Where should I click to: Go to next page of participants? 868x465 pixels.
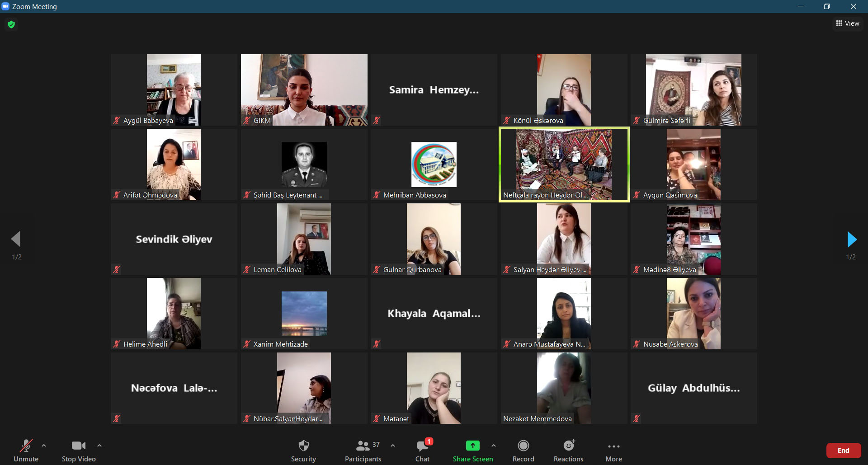(x=851, y=240)
